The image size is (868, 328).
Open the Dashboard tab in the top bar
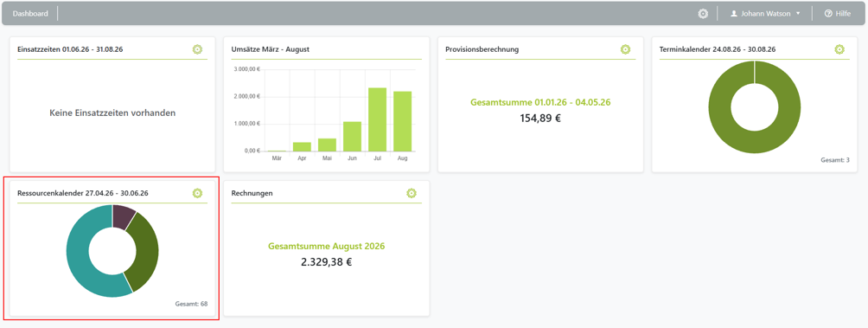coord(30,13)
